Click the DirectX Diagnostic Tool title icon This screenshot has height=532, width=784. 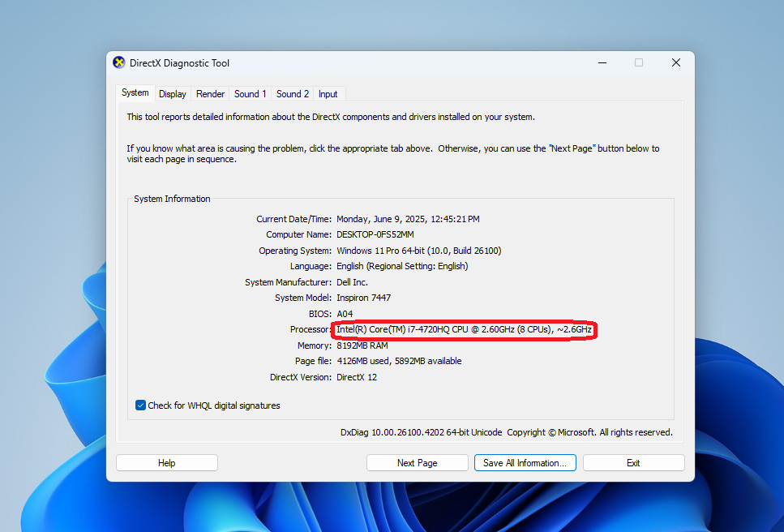click(x=119, y=62)
